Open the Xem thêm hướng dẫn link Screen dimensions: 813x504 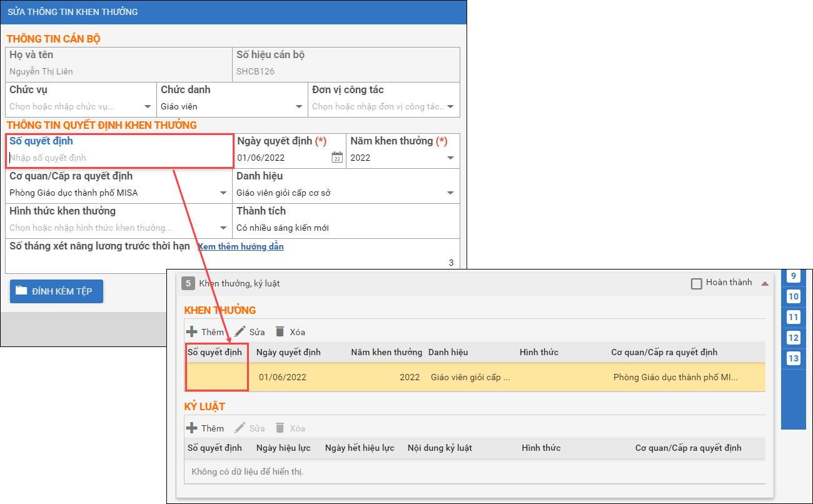[241, 246]
